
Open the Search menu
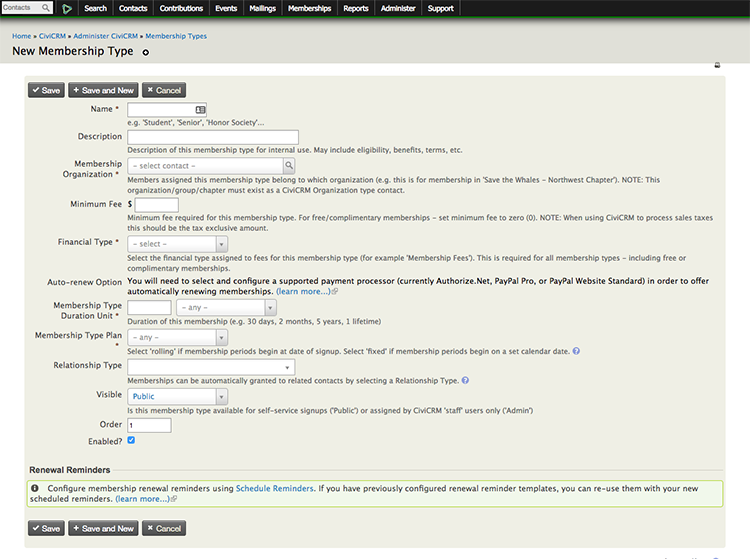(x=96, y=8)
